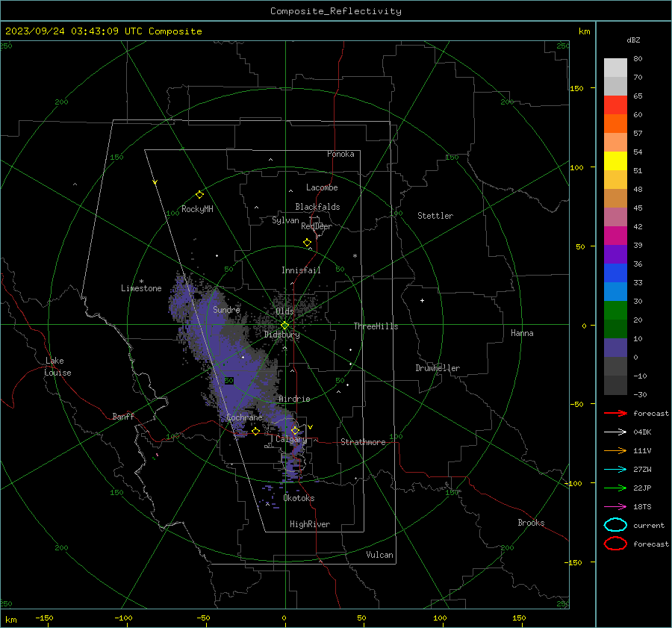
Task: Select the yellow radar-site diamond at map center
Action: pyautogui.click(x=284, y=326)
